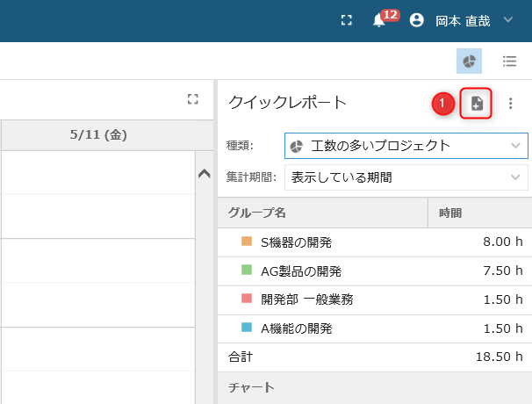532x404 pixels.
Task: Click the create report document icon
Action: pyautogui.click(x=476, y=103)
